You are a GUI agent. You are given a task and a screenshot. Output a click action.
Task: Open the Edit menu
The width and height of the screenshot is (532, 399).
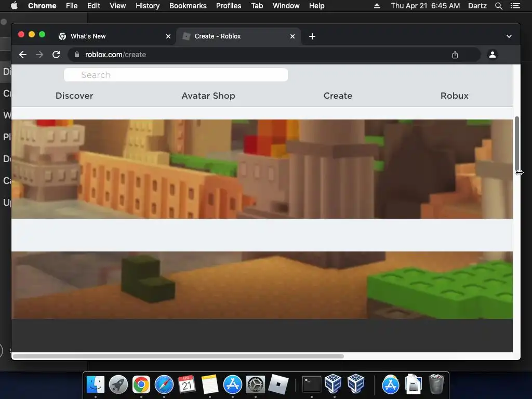click(x=94, y=6)
